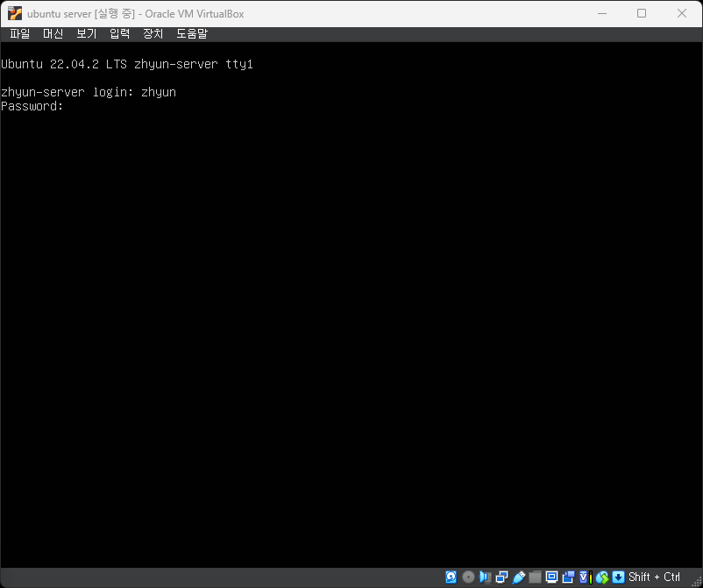Click the CPU virtualization status icon
The image size is (703, 588).
point(585,577)
